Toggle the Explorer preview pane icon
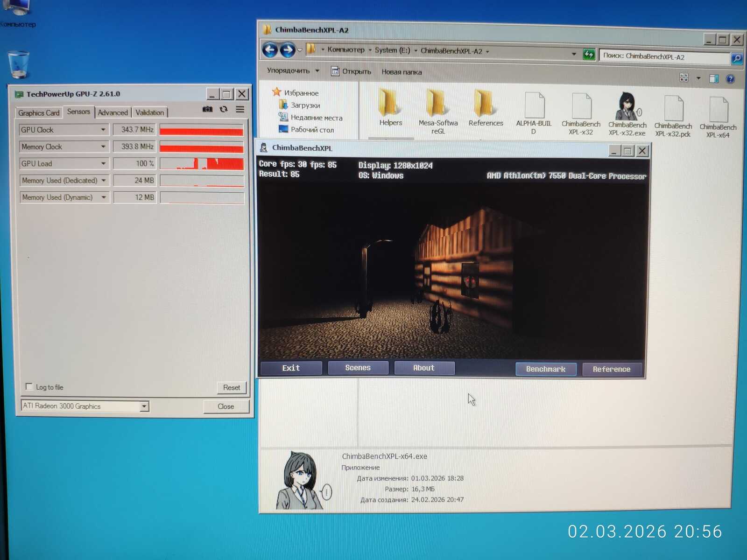The width and height of the screenshot is (747, 560). (714, 78)
